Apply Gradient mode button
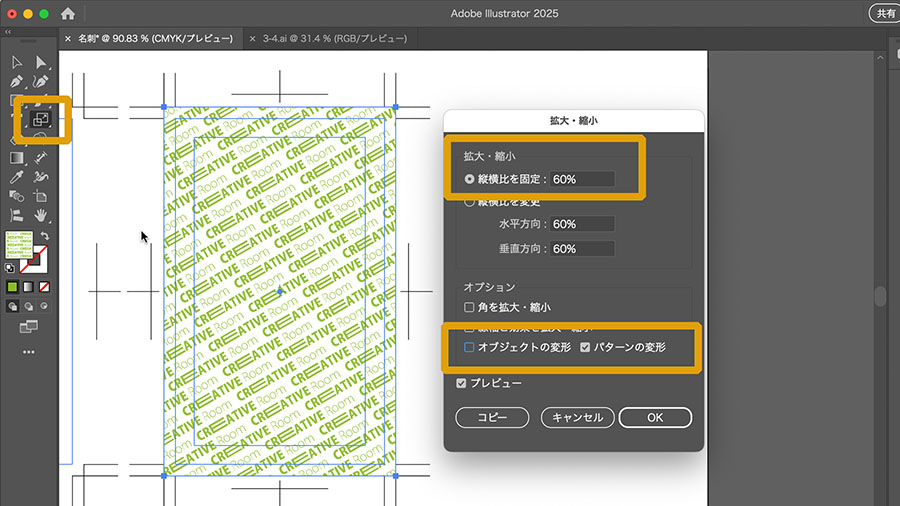Viewport: 900px width, 506px height. pos(28,287)
